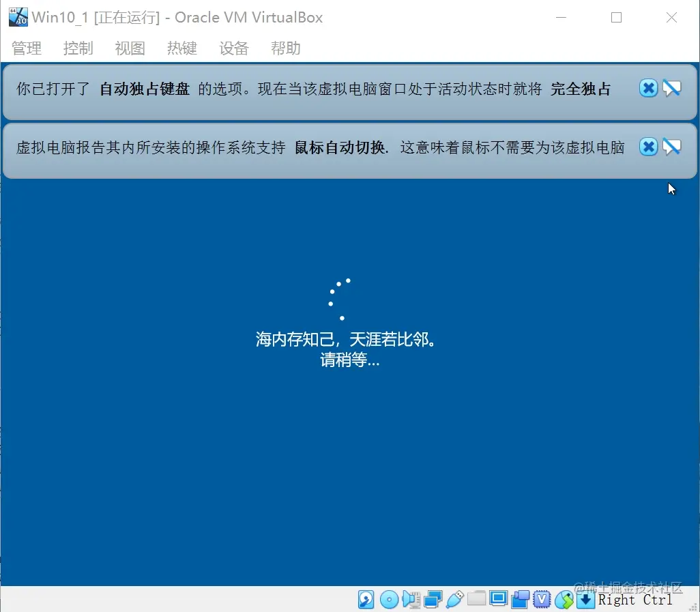Open the 帮助 menu
Screen dimensions: 700x612
point(285,48)
